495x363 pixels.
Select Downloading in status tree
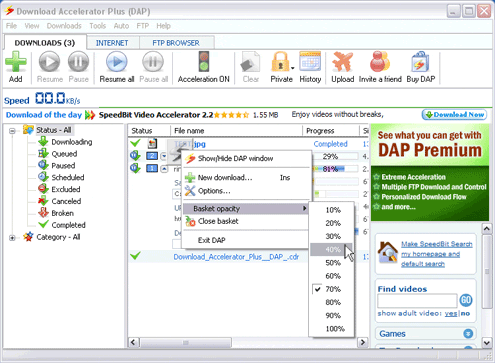(x=72, y=142)
